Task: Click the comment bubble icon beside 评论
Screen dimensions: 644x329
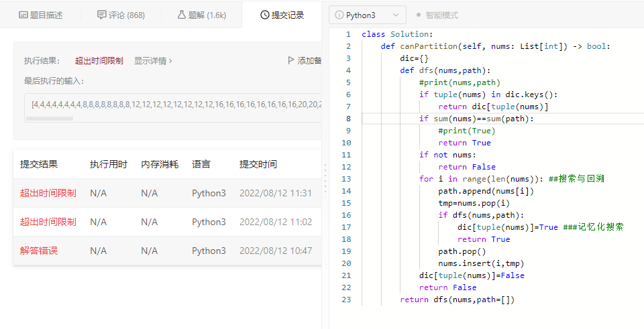Action: (x=101, y=15)
